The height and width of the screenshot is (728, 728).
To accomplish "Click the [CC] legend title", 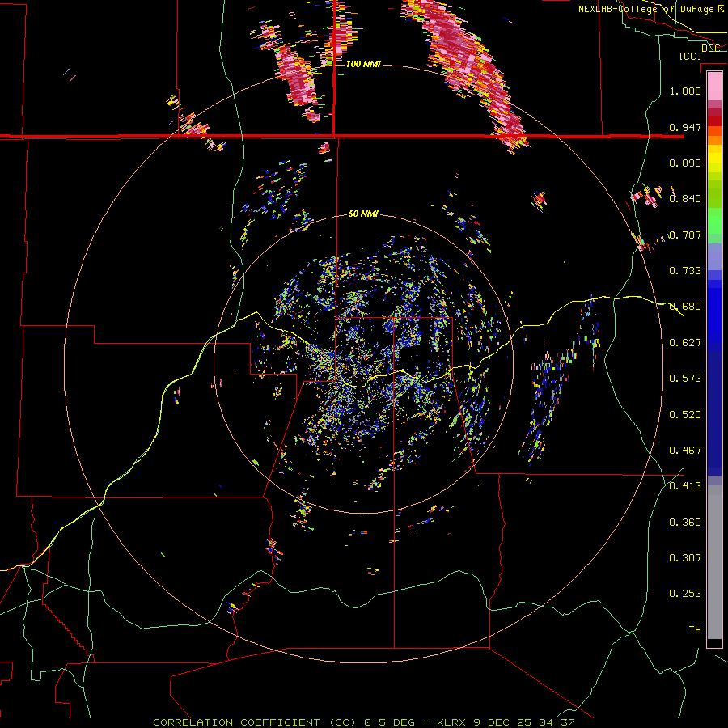I will [x=690, y=56].
